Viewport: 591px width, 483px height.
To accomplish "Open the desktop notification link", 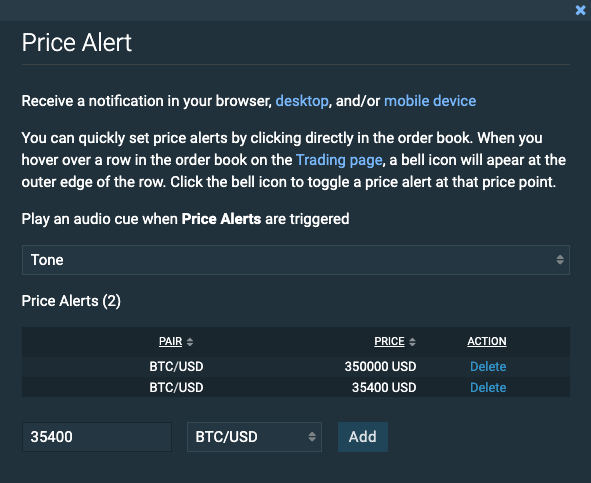I will click(302, 101).
